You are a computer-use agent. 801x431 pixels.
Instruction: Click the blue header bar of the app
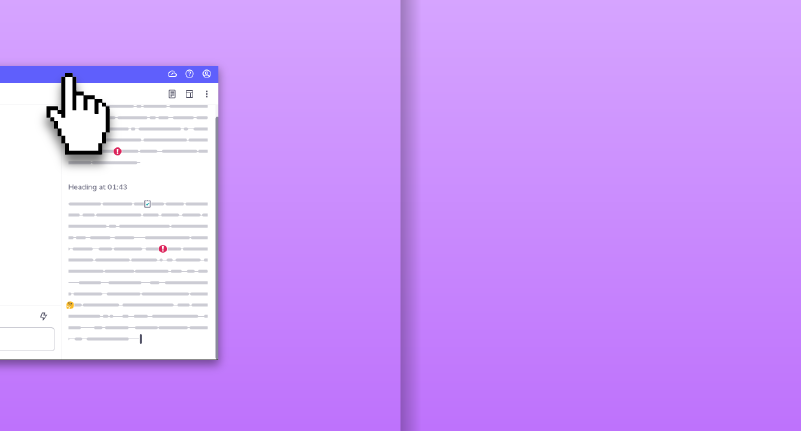tap(120, 74)
